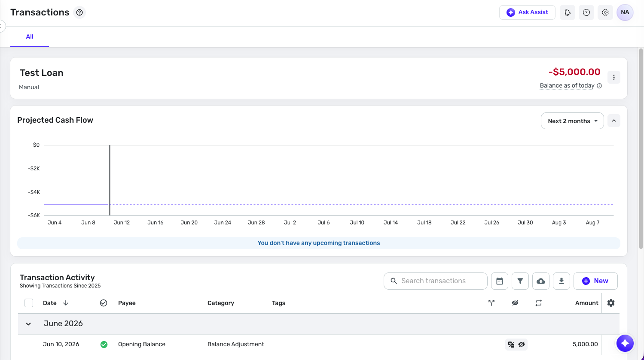644x360 pixels.
Task: Open the NA profile avatar
Action: tap(625, 12)
